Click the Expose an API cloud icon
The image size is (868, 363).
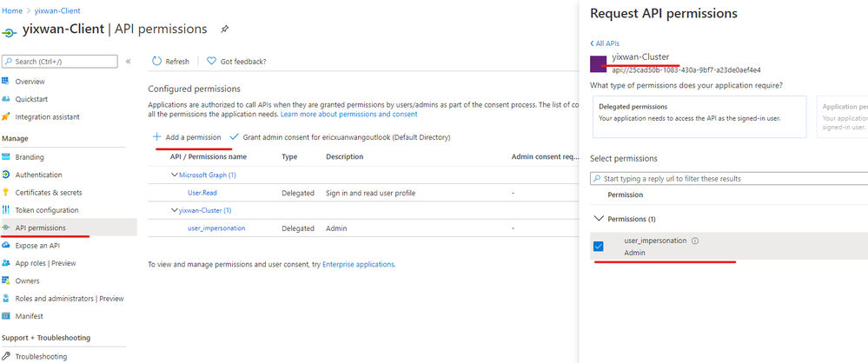coord(6,246)
